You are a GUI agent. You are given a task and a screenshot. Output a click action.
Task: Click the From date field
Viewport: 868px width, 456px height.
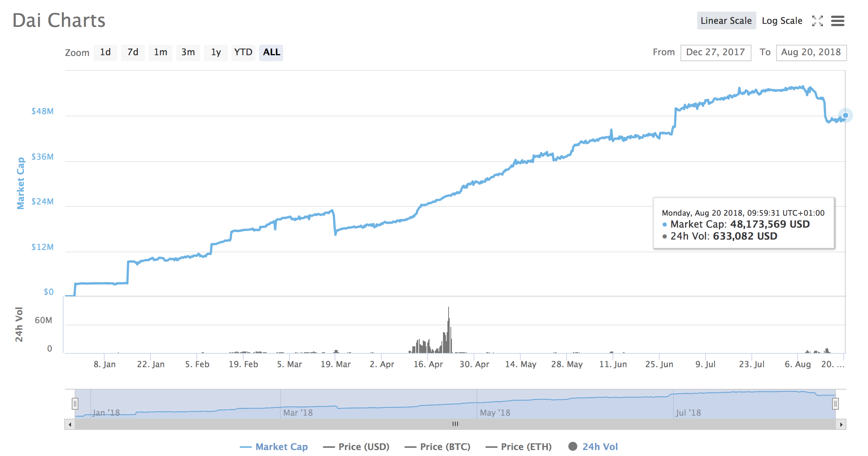pyautogui.click(x=716, y=52)
